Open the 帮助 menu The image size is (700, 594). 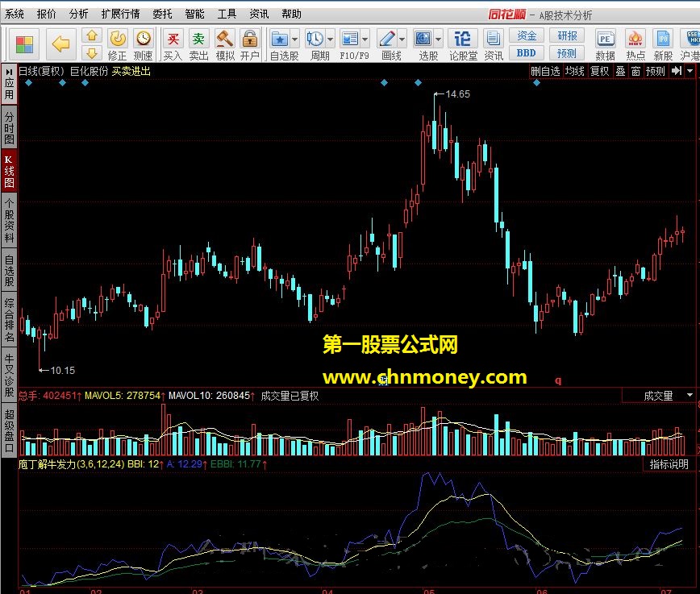point(291,14)
